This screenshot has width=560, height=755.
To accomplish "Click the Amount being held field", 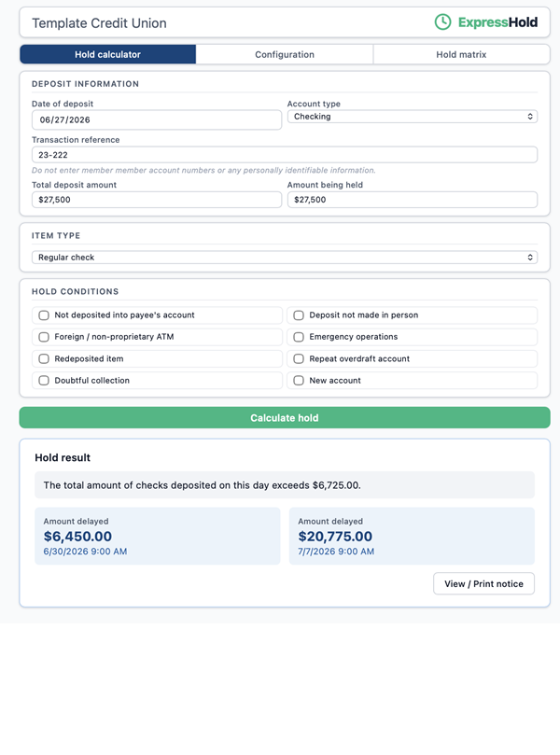I will [x=413, y=200].
